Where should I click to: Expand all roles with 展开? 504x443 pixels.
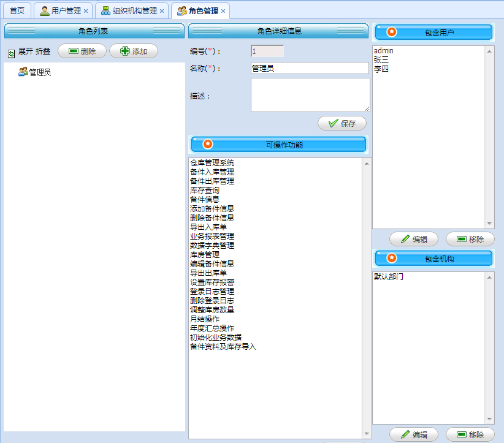point(26,51)
